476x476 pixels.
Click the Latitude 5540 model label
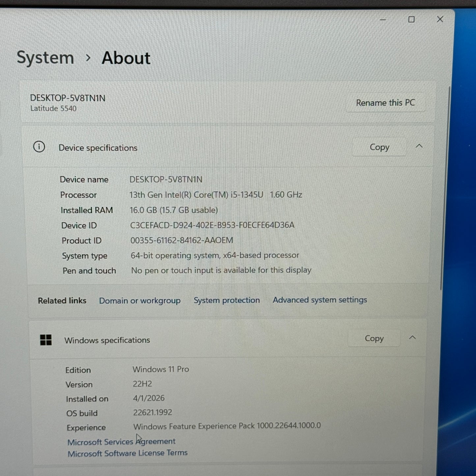[x=53, y=108]
